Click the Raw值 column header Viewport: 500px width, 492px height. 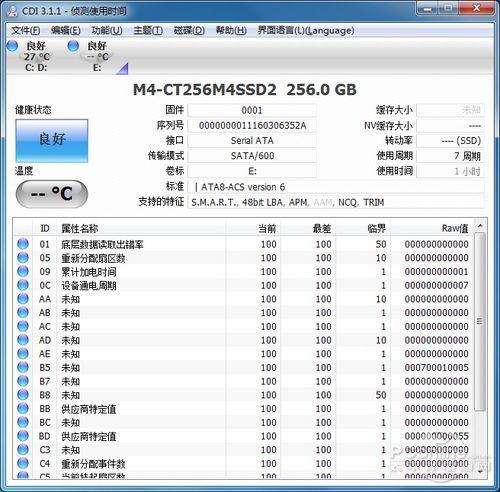click(432, 229)
